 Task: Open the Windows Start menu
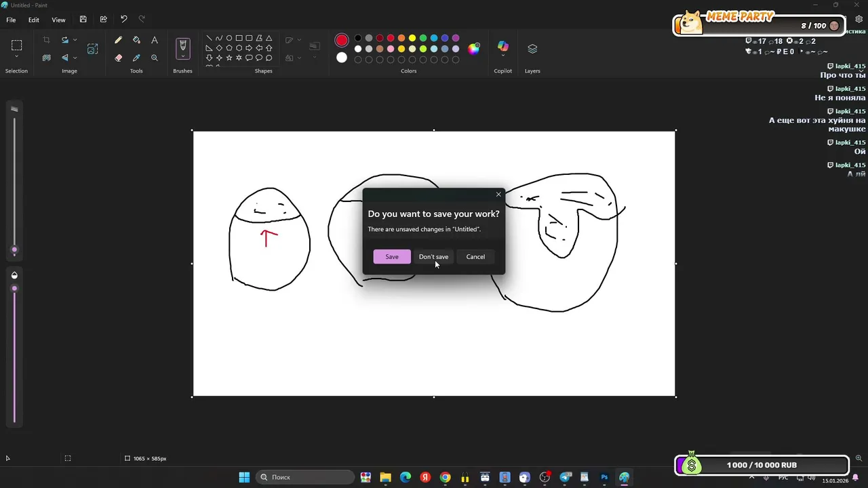244,477
